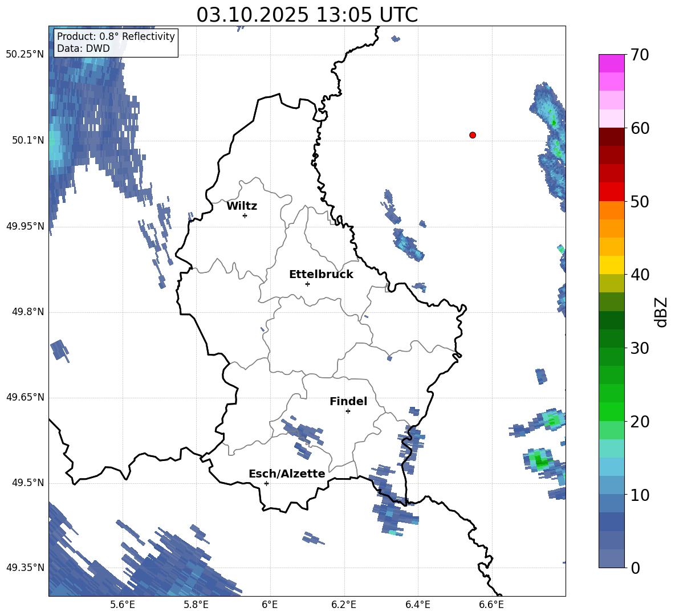This screenshot has height=616, width=675.
Task: Click the Wiltz station cross marker
Action: pyautogui.click(x=245, y=215)
